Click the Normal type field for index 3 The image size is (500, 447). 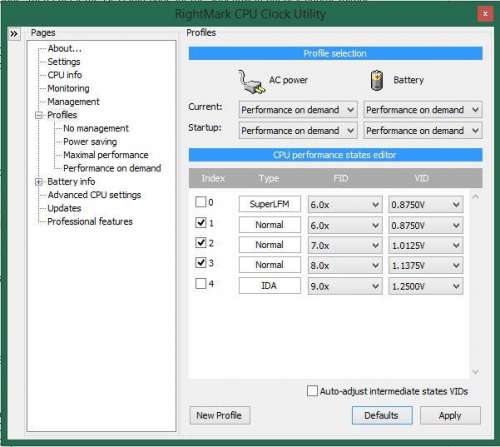pyautogui.click(x=270, y=265)
